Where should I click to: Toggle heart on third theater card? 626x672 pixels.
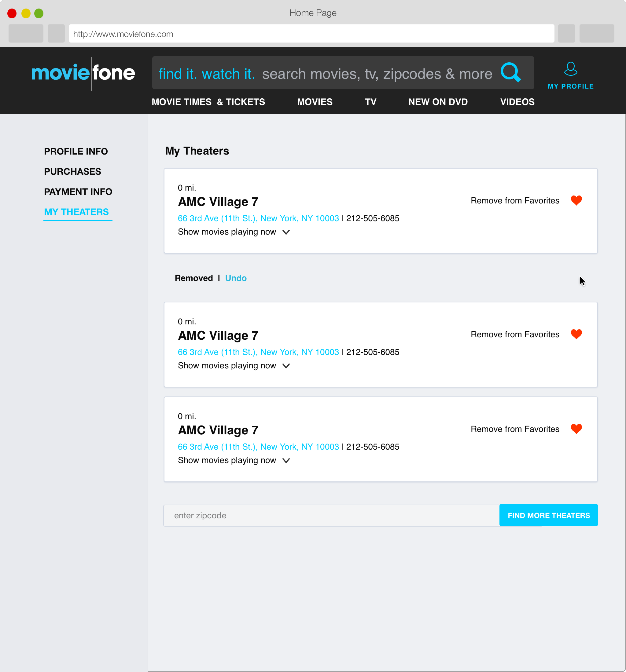(x=576, y=429)
